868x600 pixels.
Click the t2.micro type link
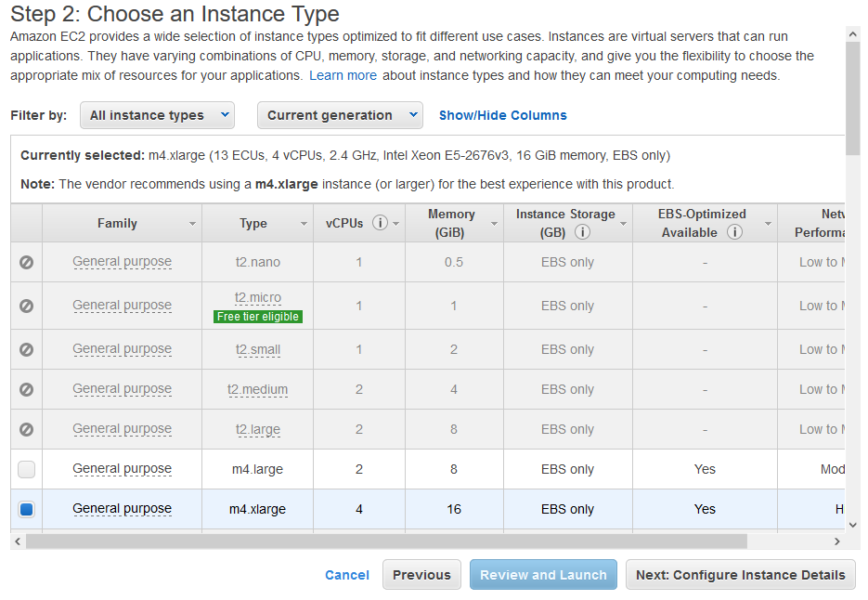coord(258,298)
